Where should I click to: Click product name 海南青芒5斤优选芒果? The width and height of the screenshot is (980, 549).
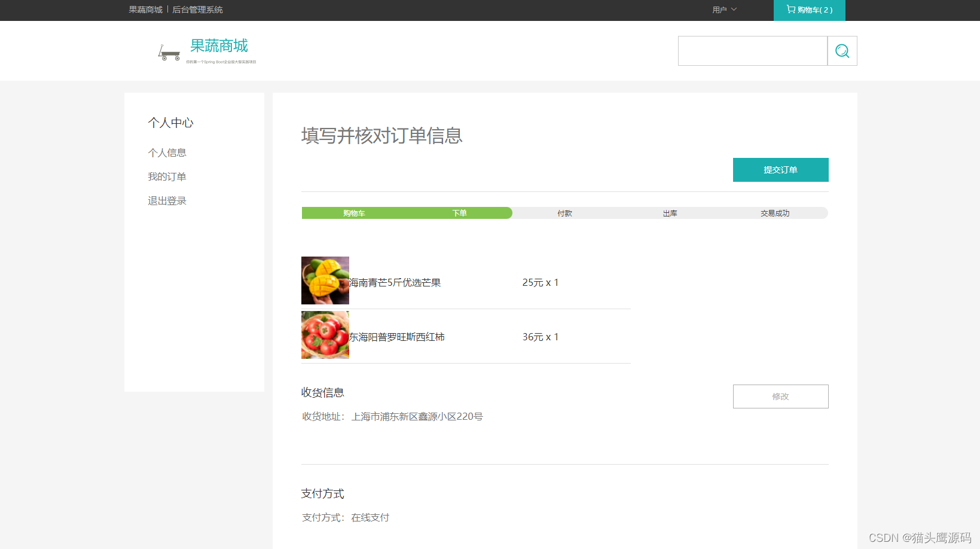[x=395, y=283]
